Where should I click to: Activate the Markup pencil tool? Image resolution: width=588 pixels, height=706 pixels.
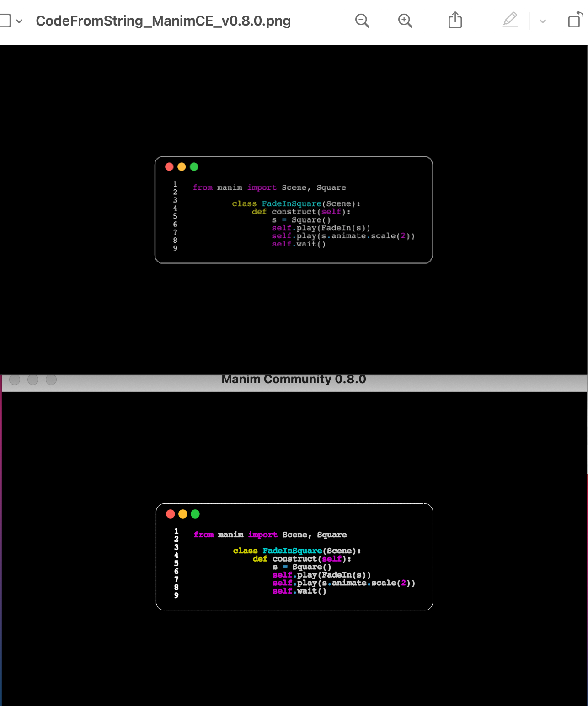click(510, 21)
